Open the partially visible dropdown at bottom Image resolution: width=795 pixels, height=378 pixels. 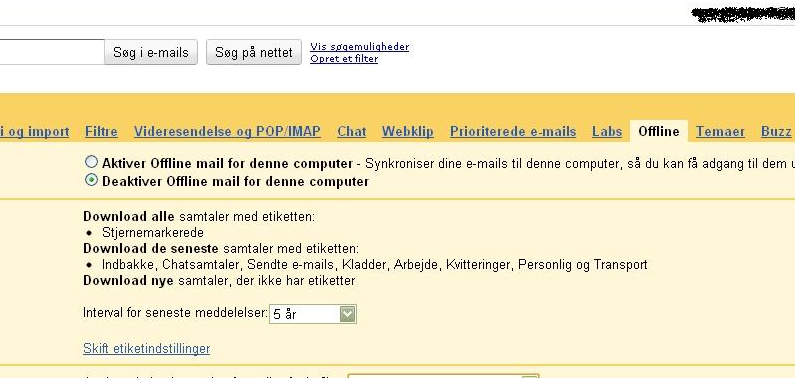[443, 376]
